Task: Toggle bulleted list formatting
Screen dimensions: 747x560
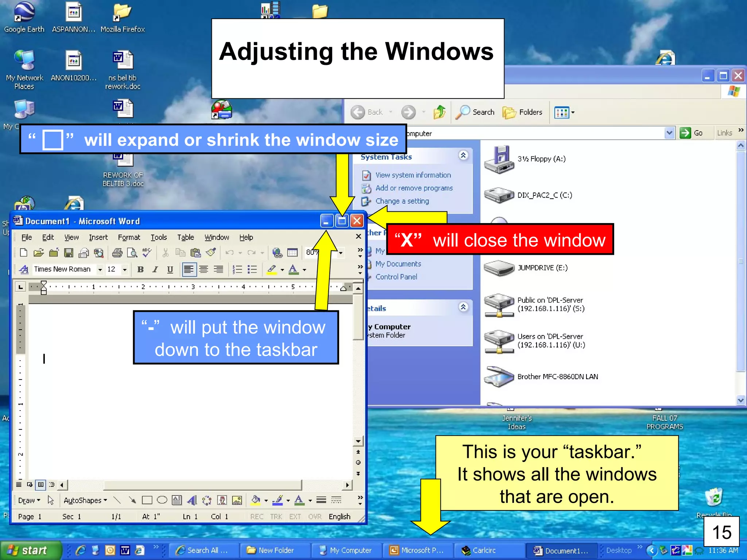Action: click(x=252, y=269)
